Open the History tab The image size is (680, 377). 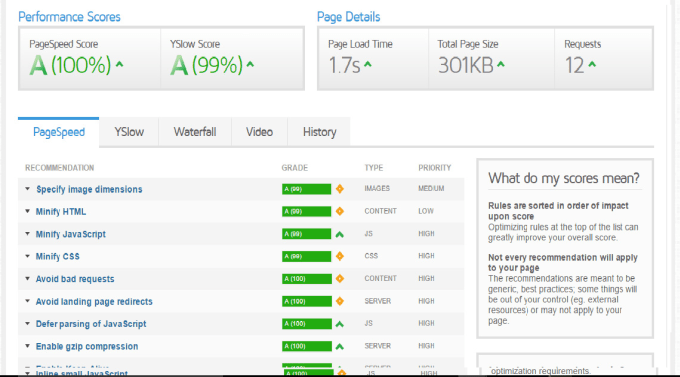point(319,132)
